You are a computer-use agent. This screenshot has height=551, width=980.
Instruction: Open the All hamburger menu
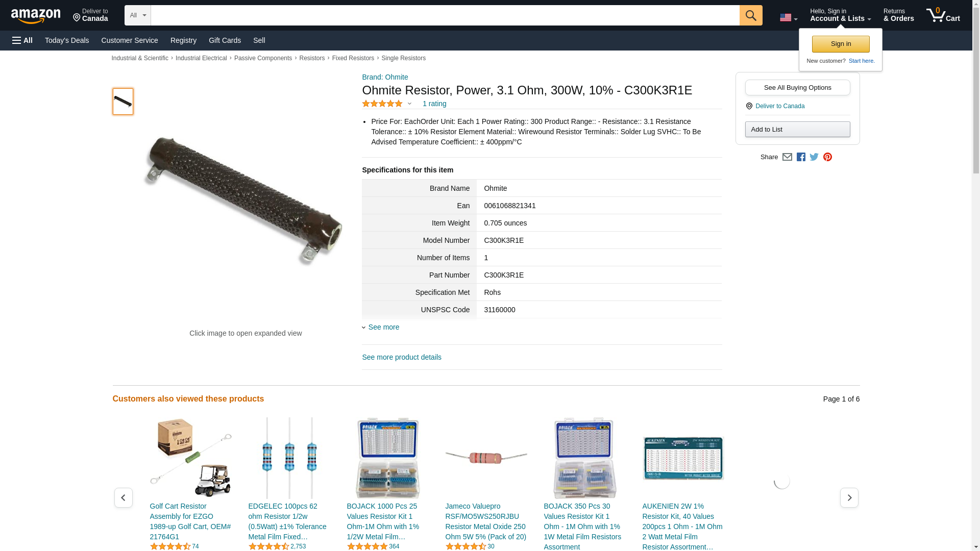click(22, 40)
